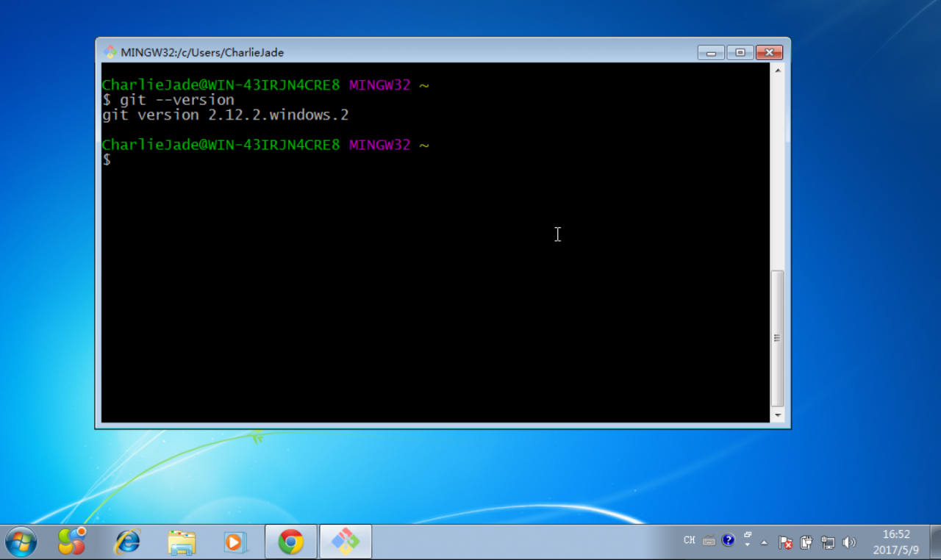Minimize the MINGW32 terminal window

point(711,53)
